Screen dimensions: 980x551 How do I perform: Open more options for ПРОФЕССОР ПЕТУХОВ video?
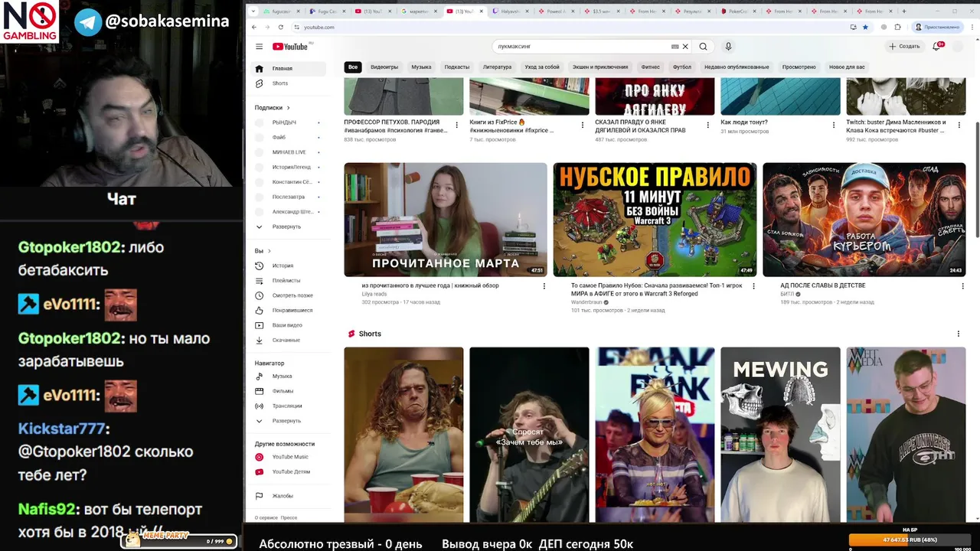click(457, 125)
